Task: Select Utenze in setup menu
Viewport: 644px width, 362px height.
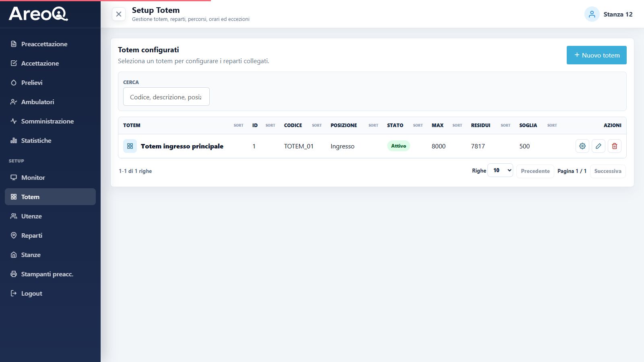Action: coord(50,216)
